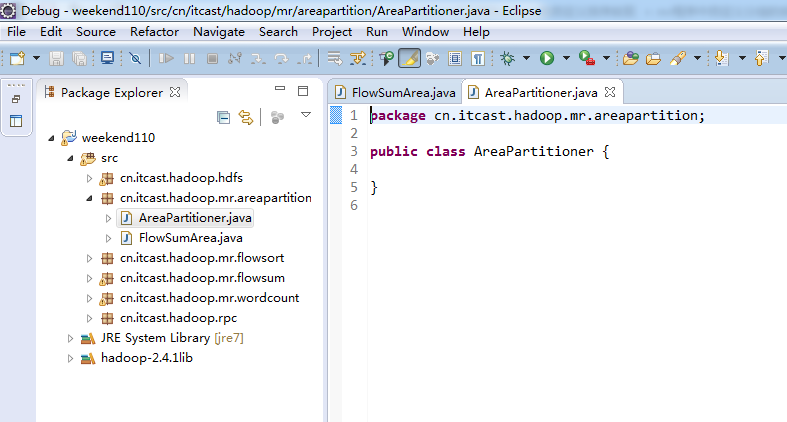Expand the FlowSumArea.java tree node

click(108, 238)
